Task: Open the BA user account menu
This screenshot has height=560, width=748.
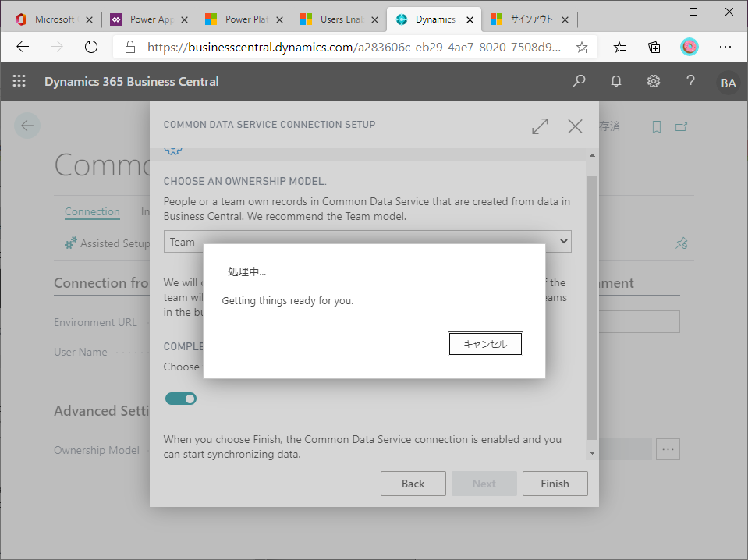Action: point(728,83)
